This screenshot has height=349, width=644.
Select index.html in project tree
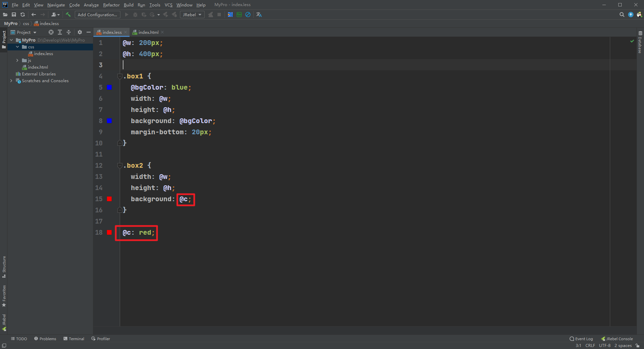38,67
